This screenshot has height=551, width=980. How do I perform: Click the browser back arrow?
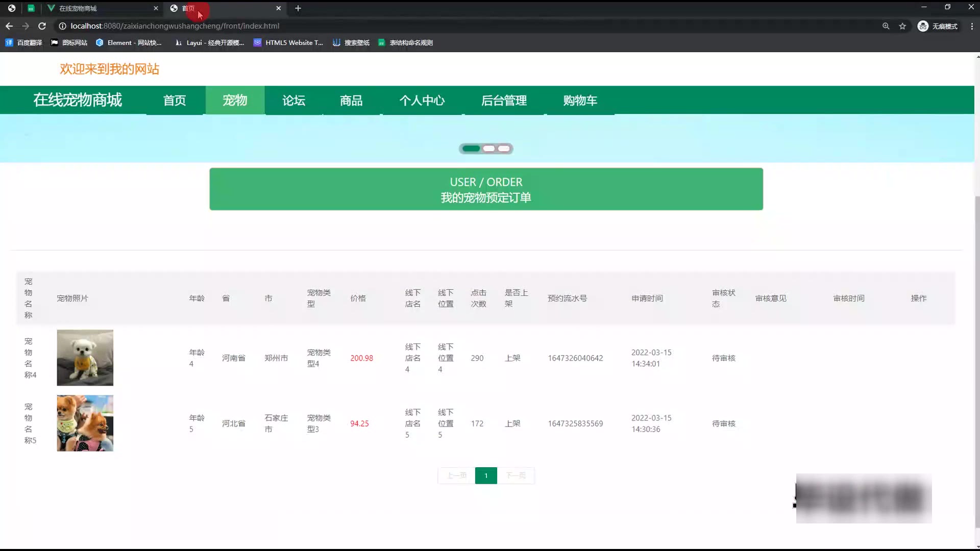(x=9, y=26)
